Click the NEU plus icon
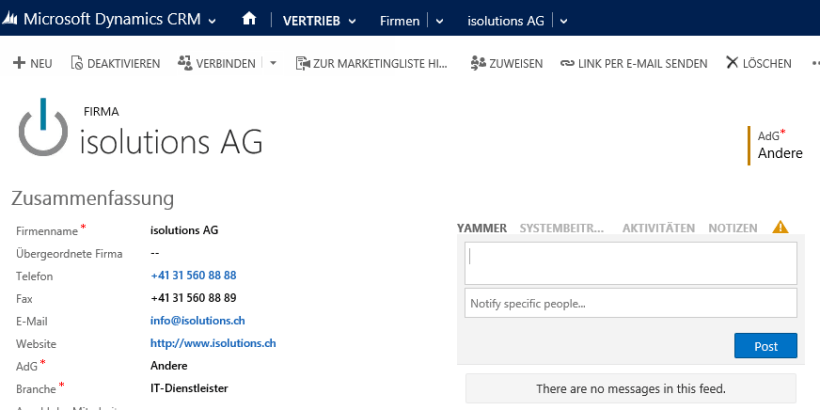Image resolution: width=820 pixels, height=410 pixels. 19,63
